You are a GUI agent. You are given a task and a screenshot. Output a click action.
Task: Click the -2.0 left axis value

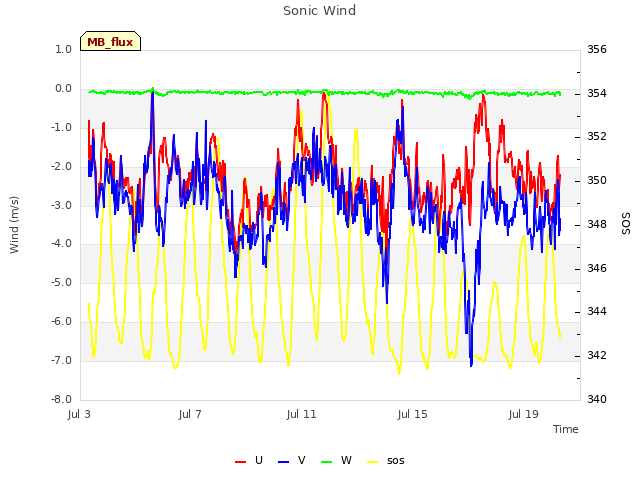click(x=61, y=167)
